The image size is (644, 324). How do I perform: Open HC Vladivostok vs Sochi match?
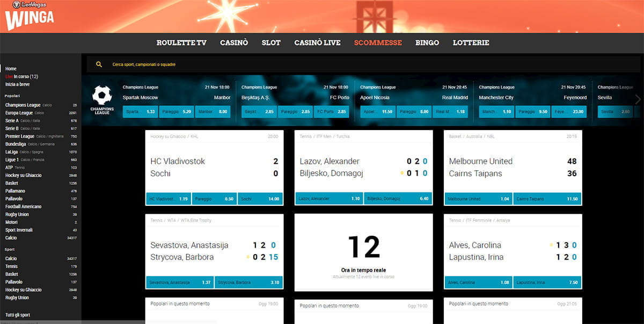pos(214,167)
